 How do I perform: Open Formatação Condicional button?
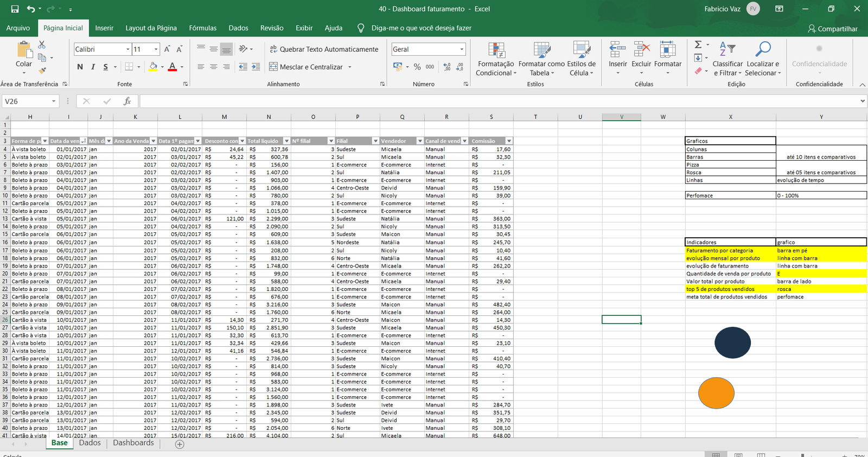point(496,59)
